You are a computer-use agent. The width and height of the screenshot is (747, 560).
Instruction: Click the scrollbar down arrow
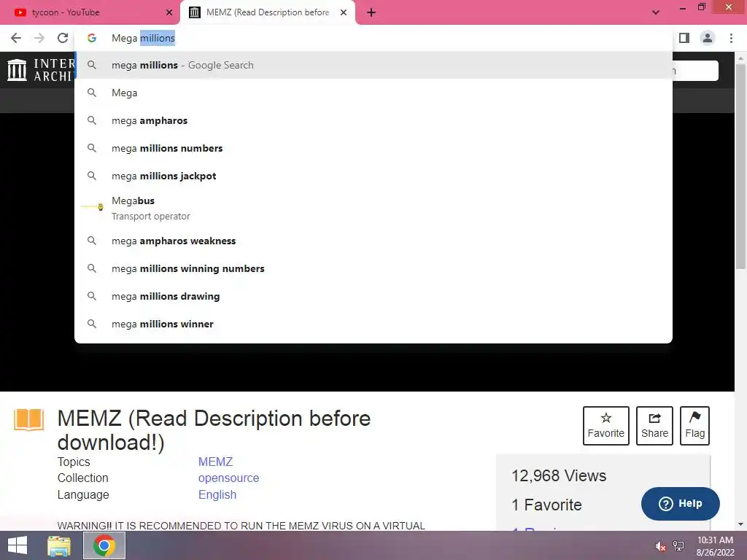point(740,525)
